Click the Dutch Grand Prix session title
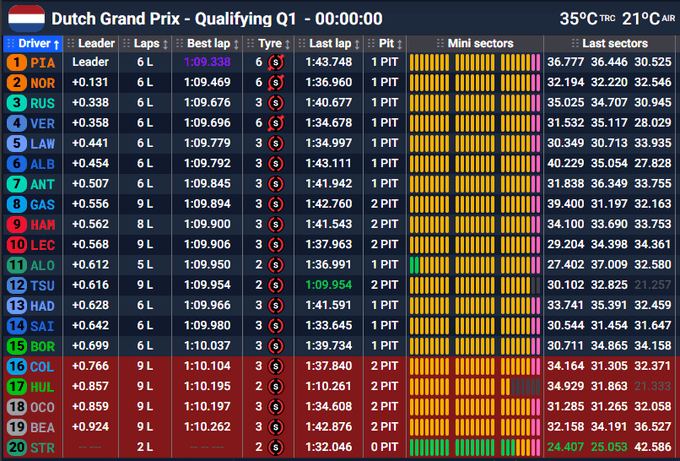Screen dimensions: 680x461 pyautogui.click(x=216, y=18)
